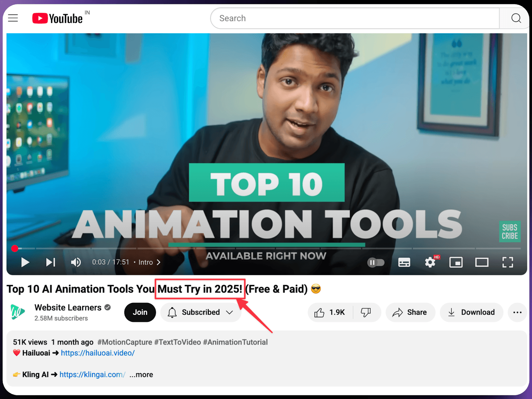The width and height of the screenshot is (532, 399).
Task: Toggle the autoplay switch
Action: tap(376, 263)
